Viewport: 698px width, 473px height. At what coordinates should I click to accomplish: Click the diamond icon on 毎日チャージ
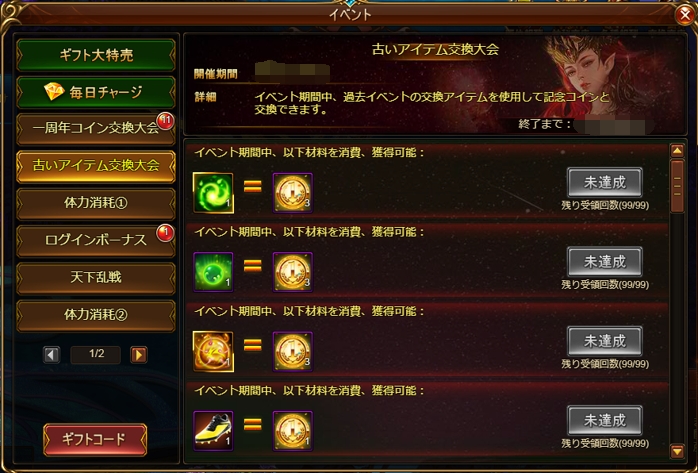coord(54,92)
